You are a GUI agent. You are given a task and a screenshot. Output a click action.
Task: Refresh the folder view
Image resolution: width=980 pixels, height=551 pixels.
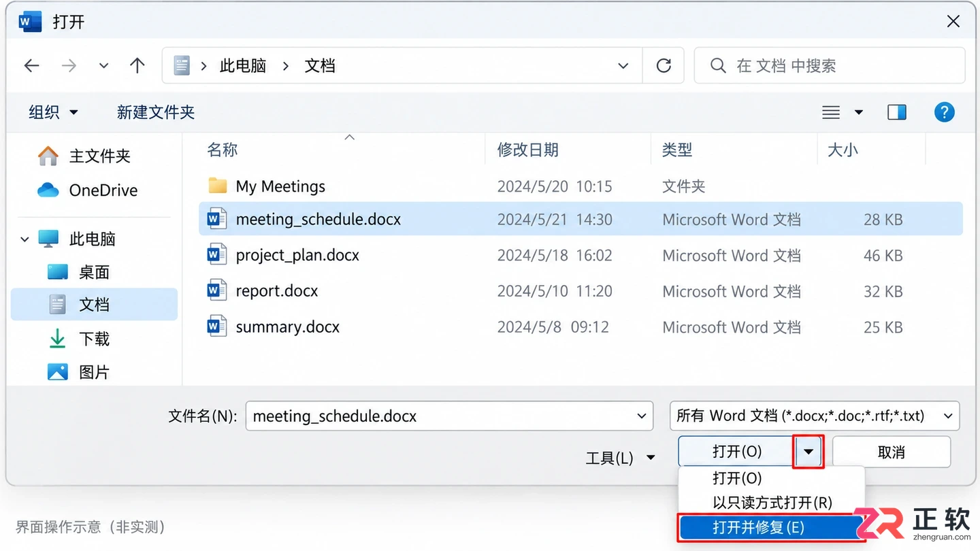pyautogui.click(x=664, y=65)
